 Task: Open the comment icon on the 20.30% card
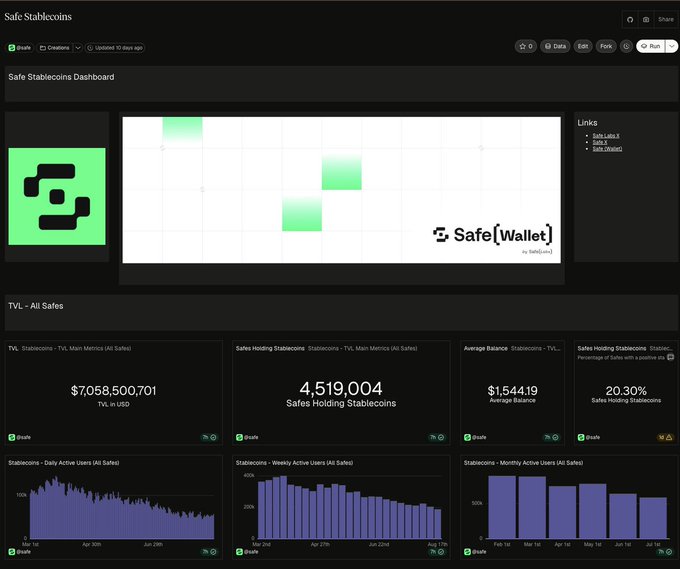[x=670, y=357]
